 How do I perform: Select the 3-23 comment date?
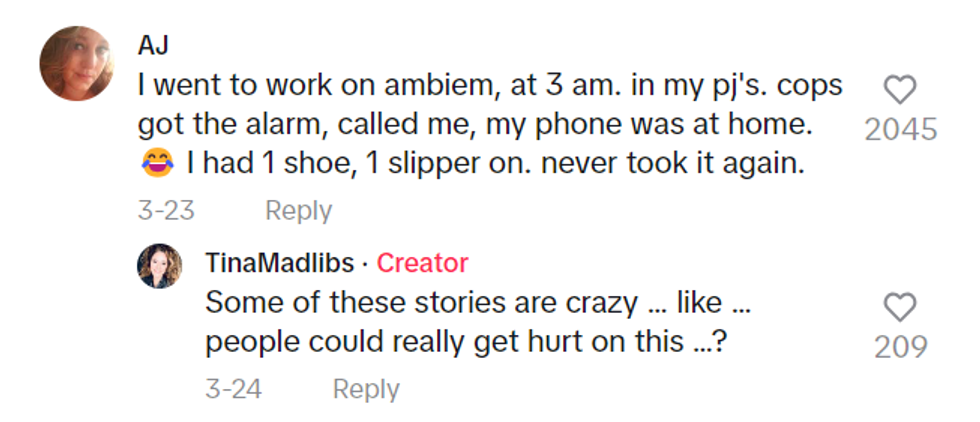(166, 211)
